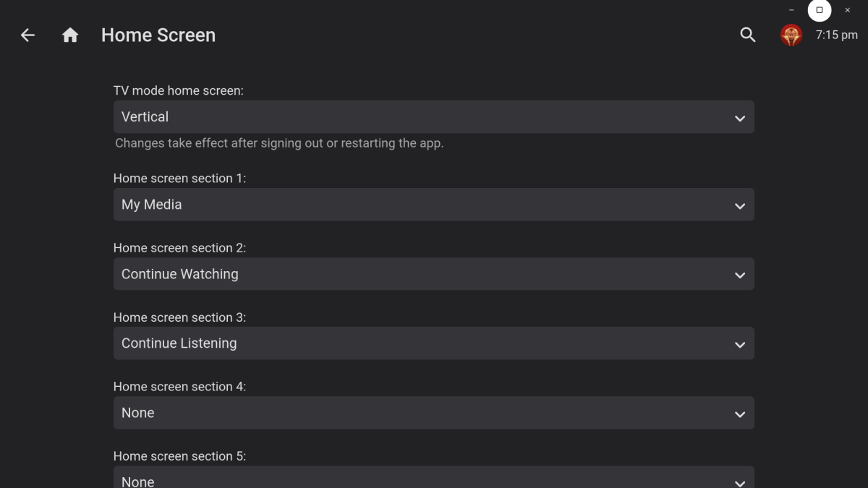Viewport: 868px width, 488px height.
Task: Expand the Home screen section 1 dropdown
Action: point(434,205)
